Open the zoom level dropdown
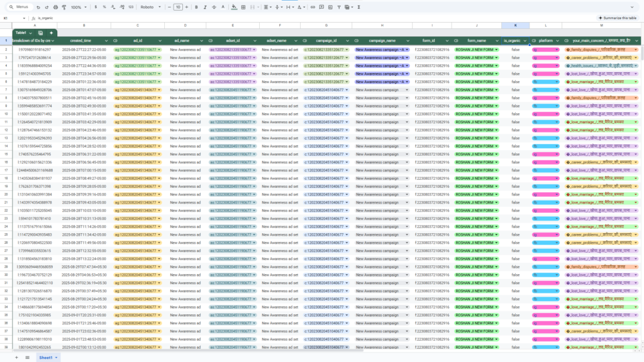The image size is (644, 362). click(78, 7)
